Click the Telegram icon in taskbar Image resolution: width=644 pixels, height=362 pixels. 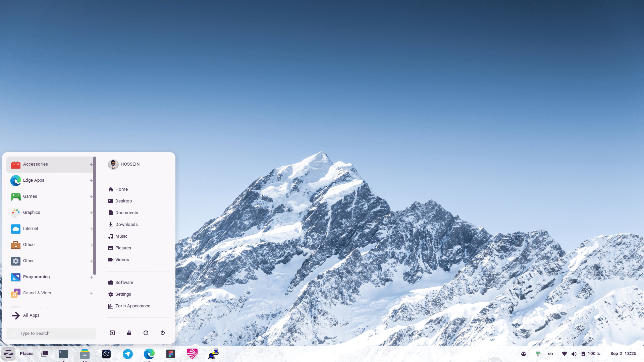click(x=128, y=354)
